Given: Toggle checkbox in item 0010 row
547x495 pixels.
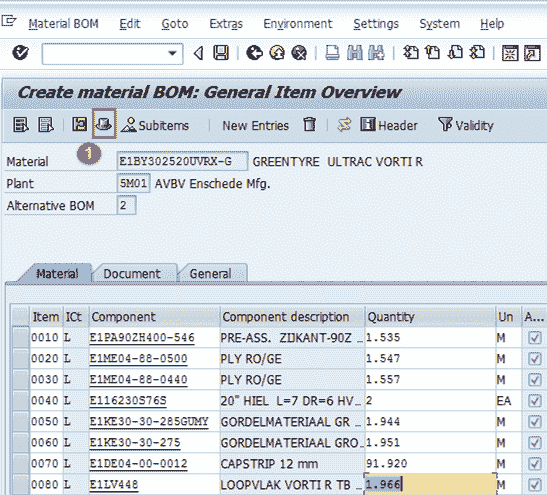Looking at the screenshot, I should (534, 338).
